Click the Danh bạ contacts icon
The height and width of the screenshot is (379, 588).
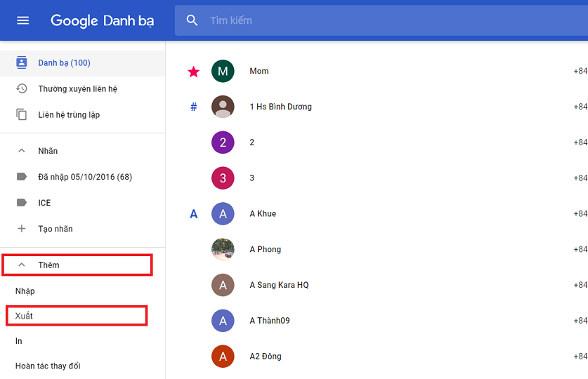tap(22, 62)
